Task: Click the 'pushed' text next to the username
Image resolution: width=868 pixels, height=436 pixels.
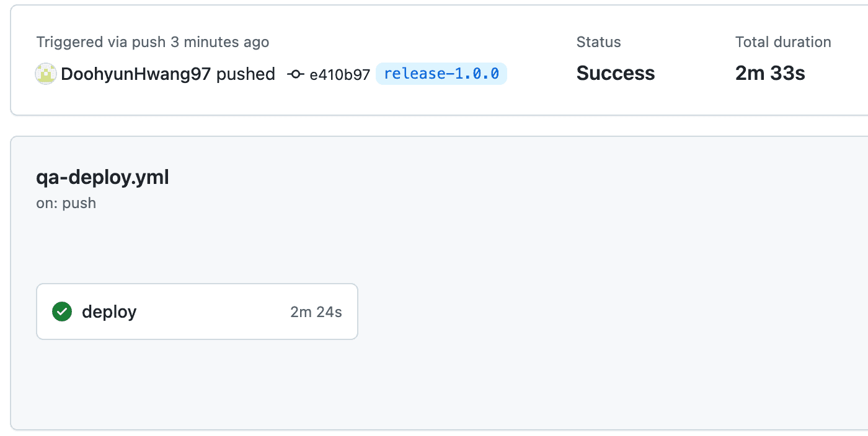Action: pyautogui.click(x=246, y=74)
